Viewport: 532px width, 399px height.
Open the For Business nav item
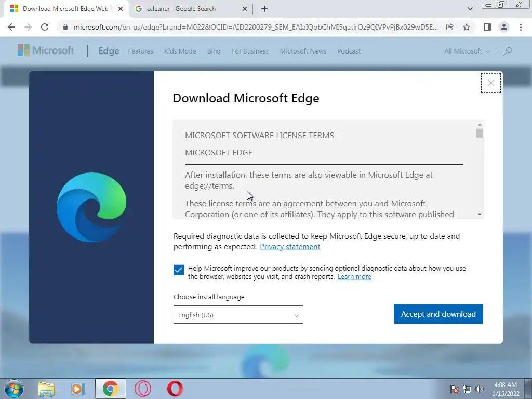[250, 51]
